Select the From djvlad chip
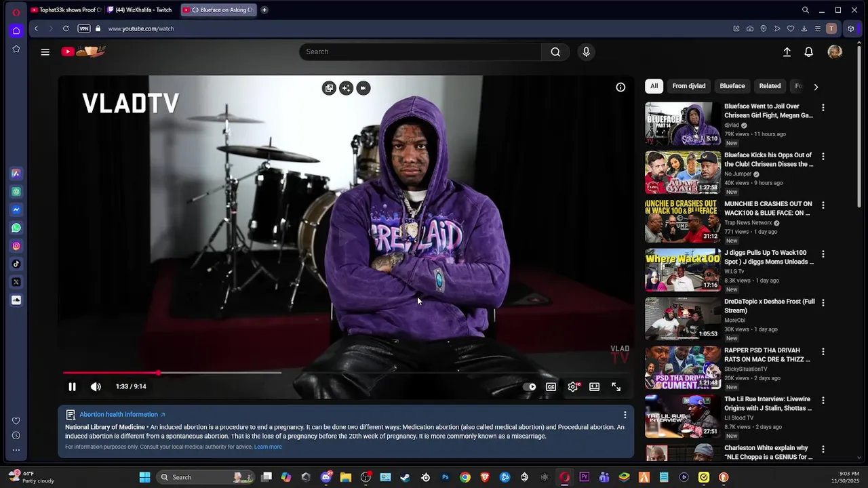 click(x=688, y=86)
